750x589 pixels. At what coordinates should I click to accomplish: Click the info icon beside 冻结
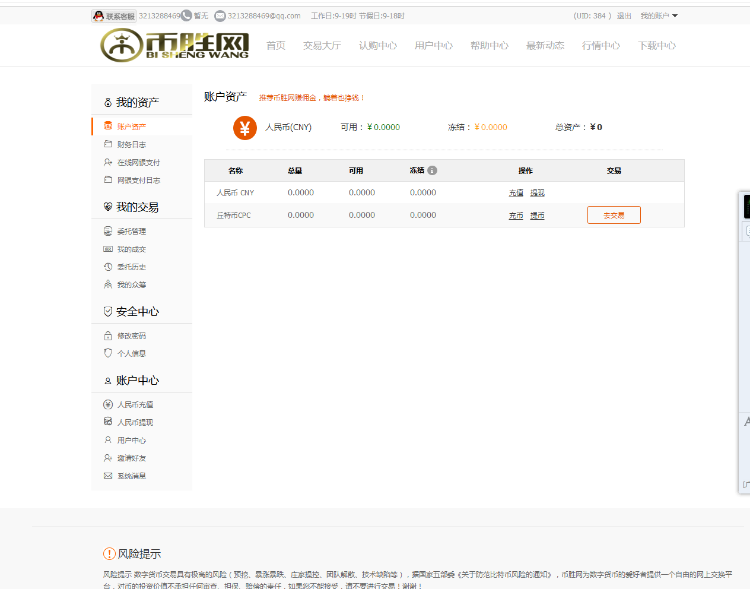click(432, 170)
